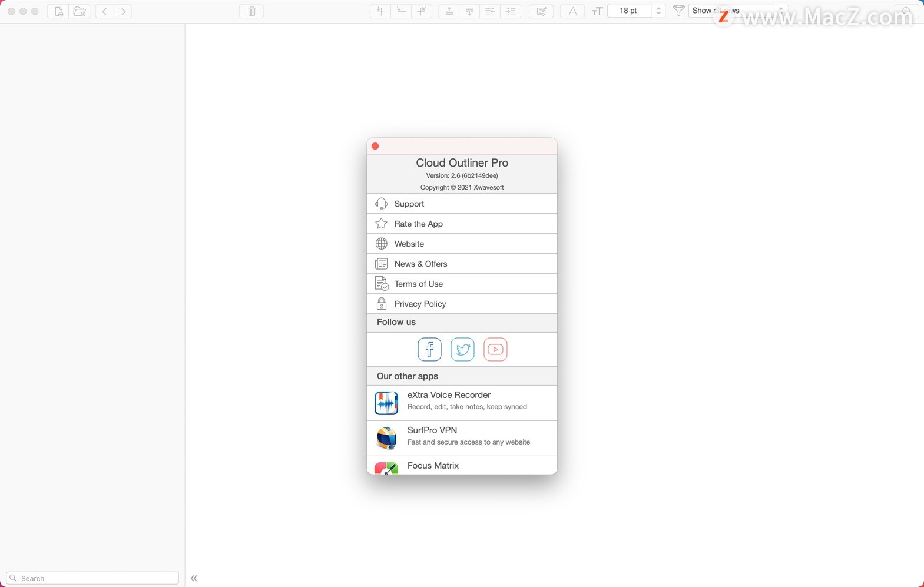Click the Record, edit, take notes description
Image resolution: width=924 pixels, height=587 pixels.
[467, 407]
